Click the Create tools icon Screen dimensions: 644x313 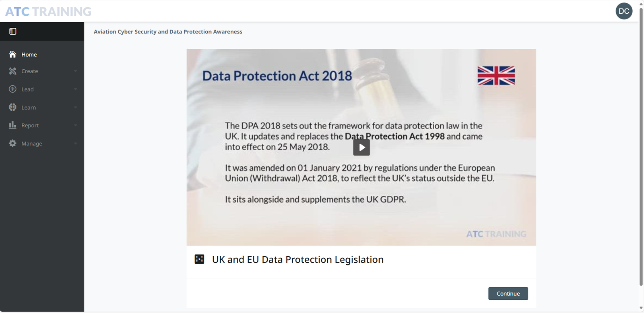click(12, 71)
